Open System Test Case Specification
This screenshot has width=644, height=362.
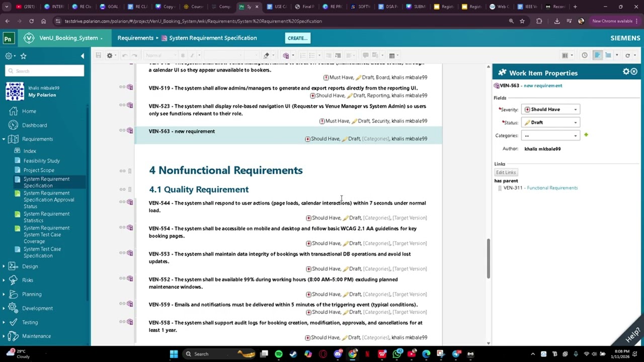point(42,252)
